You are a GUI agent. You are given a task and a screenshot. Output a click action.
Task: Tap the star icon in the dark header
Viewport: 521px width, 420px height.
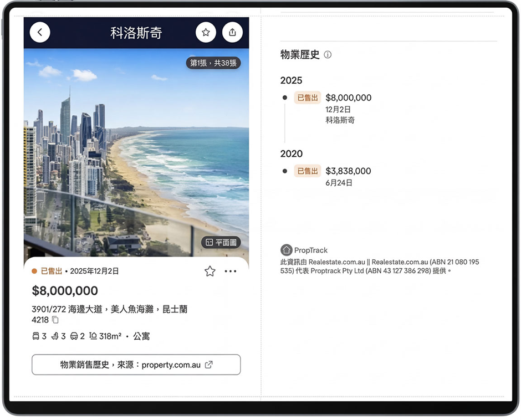pos(206,33)
